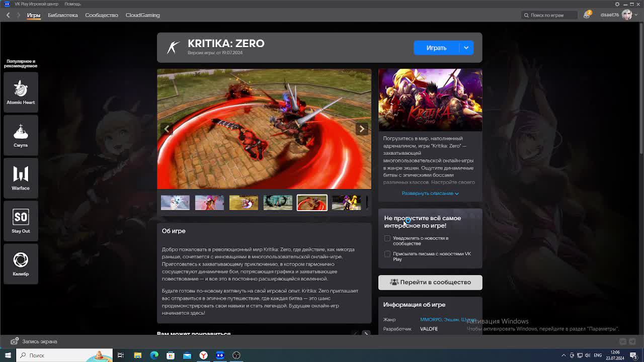Open the dropdown arrow beside Играть
This screenshot has width=644, height=362.
pyautogui.click(x=466, y=48)
